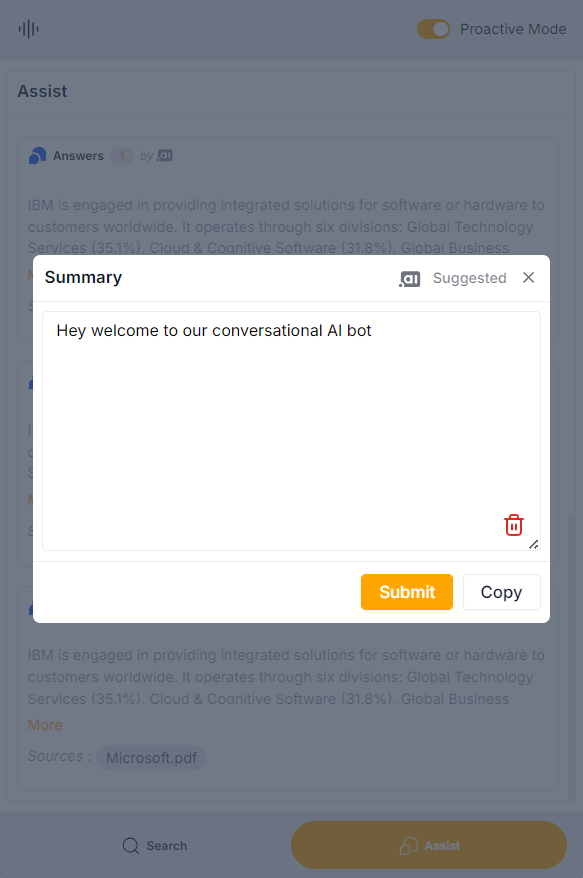Screen dimensions: 583x878
Task: Switch to Search at the bottom
Action: tap(154, 845)
